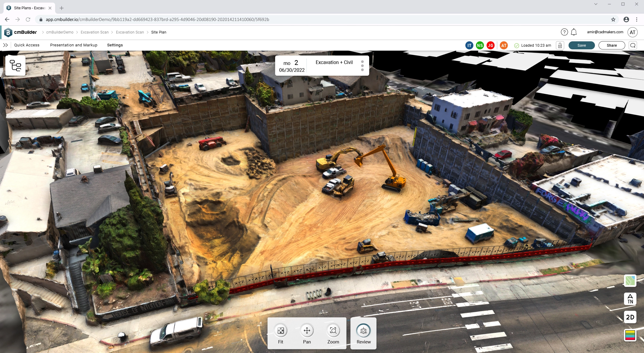Click the true north TN compass icon
The height and width of the screenshot is (353, 644).
(x=630, y=299)
